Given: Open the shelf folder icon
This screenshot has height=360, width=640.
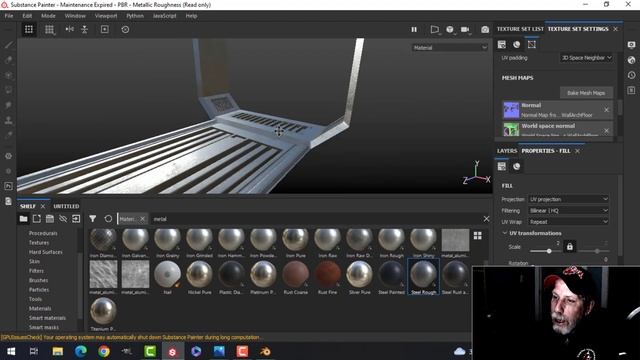Looking at the screenshot, I should (x=24, y=219).
